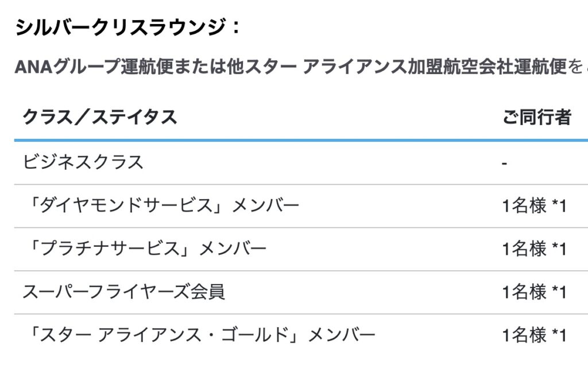
Task: Open the *1 footnote in ダイヤモンドサービス row
Action: click(x=559, y=205)
